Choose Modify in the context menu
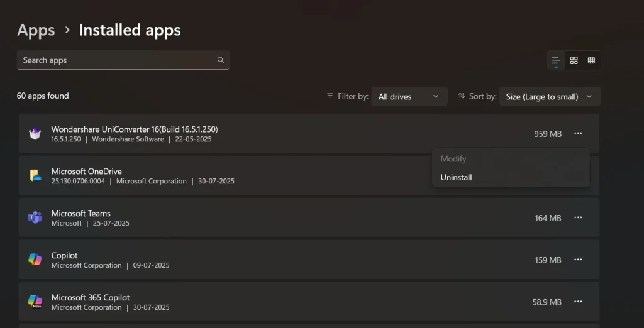Viewport: 644px width, 328px height. pyautogui.click(x=453, y=159)
